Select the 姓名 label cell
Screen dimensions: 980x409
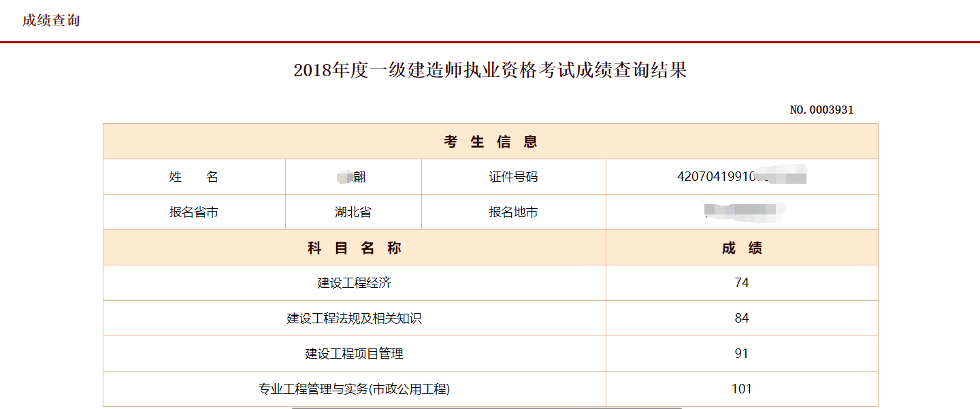(194, 177)
